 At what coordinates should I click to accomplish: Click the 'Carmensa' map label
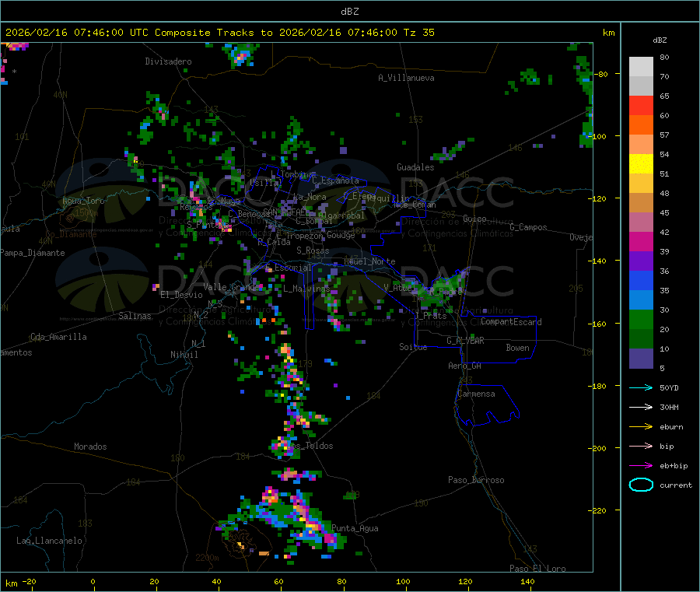(x=476, y=394)
